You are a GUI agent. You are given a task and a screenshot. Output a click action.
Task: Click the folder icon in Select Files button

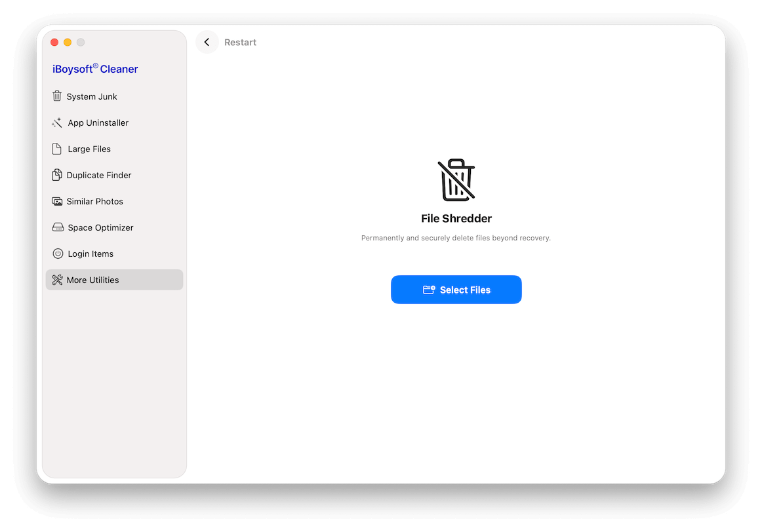pyautogui.click(x=430, y=289)
